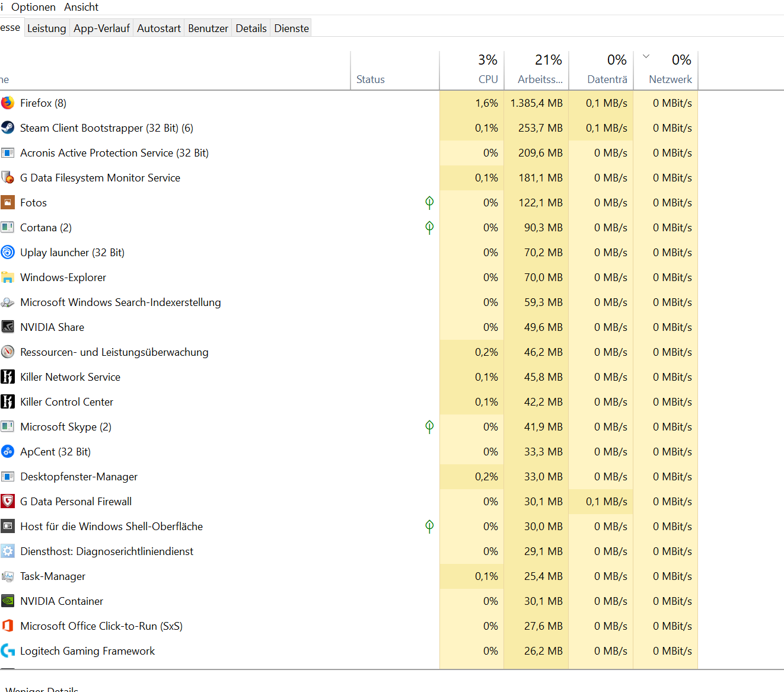Switch to the Leistung tab

(47, 28)
